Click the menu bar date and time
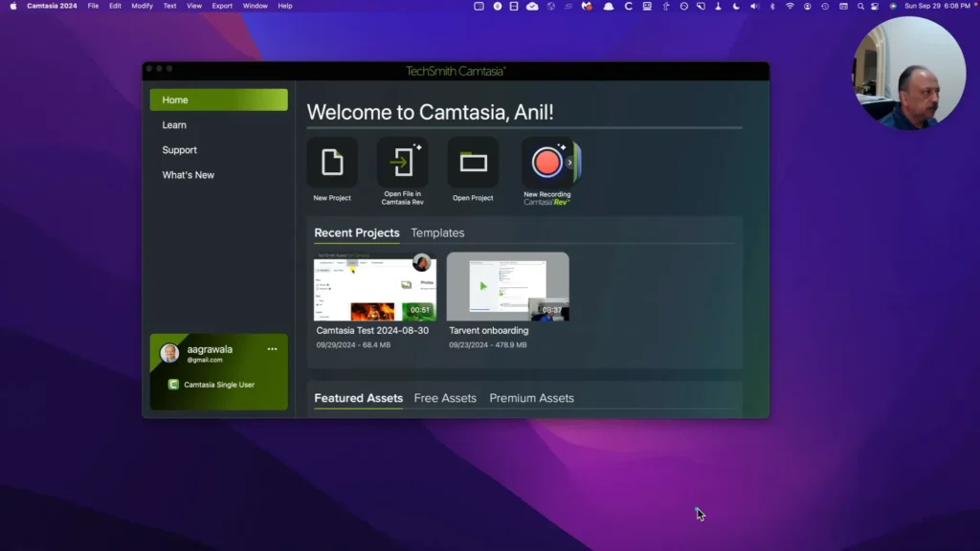The width and height of the screenshot is (980, 551). 938,6
